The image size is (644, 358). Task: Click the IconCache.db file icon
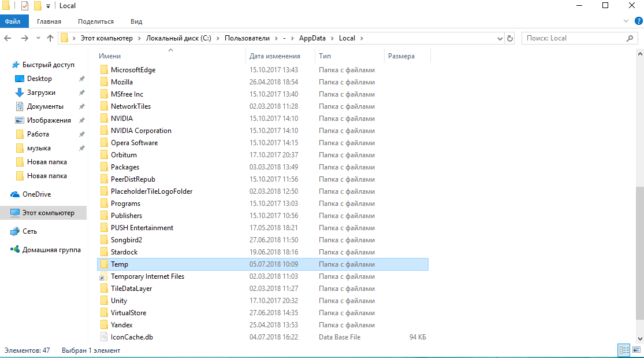coord(104,337)
